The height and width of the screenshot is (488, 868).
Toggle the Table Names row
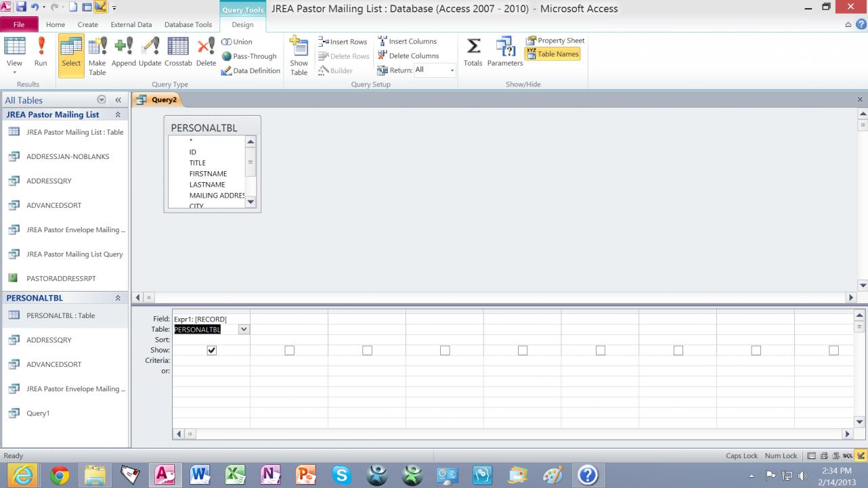(x=552, y=54)
